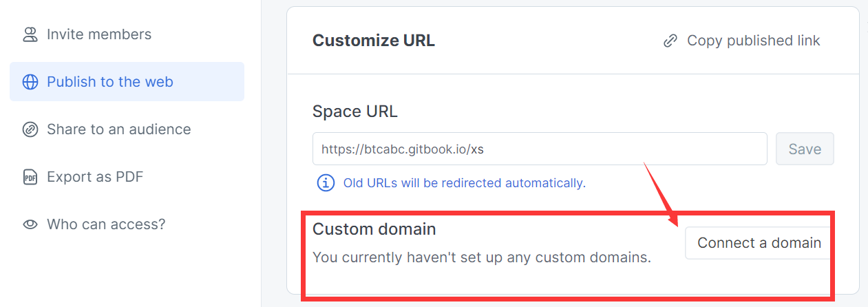Click the eye icon in the sidebar
Image resolution: width=868 pixels, height=307 pixels.
30,224
